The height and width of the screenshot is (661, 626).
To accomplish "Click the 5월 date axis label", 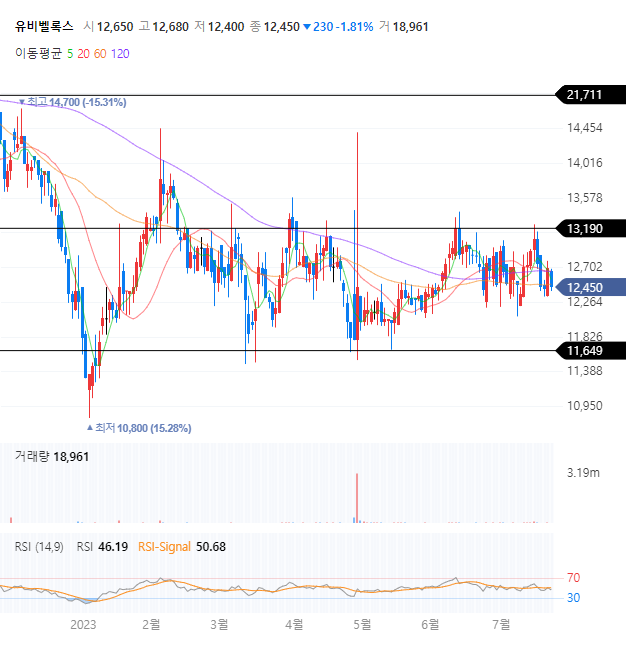I will click(362, 624).
